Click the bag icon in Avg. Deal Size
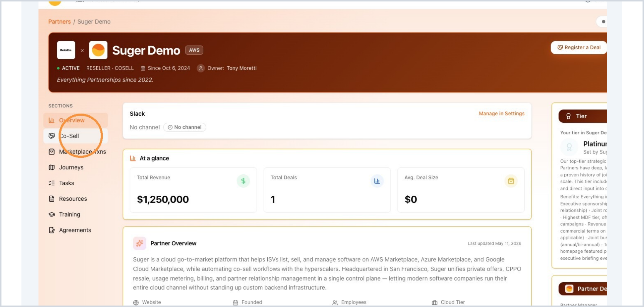 pos(511,181)
